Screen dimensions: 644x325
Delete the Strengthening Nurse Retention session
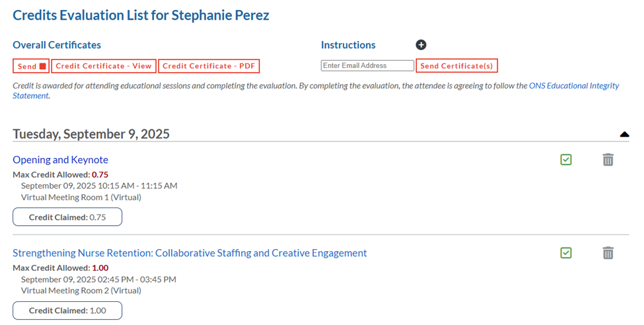tap(608, 253)
